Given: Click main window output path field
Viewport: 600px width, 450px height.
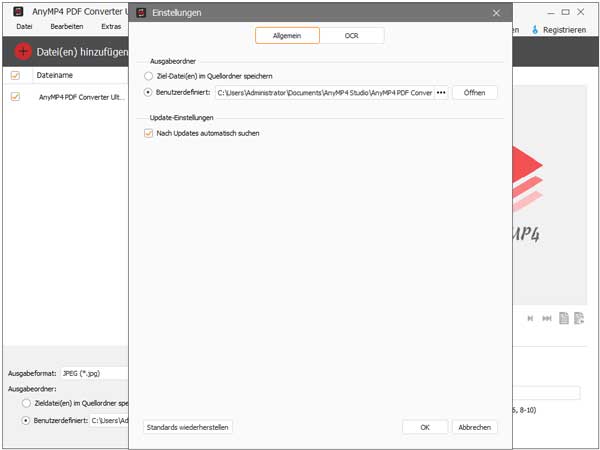Looking at the screenshot, I should point(109,421).
